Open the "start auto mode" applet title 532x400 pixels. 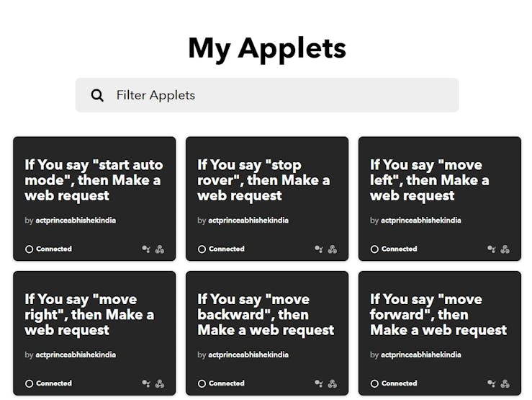point(94,180)
